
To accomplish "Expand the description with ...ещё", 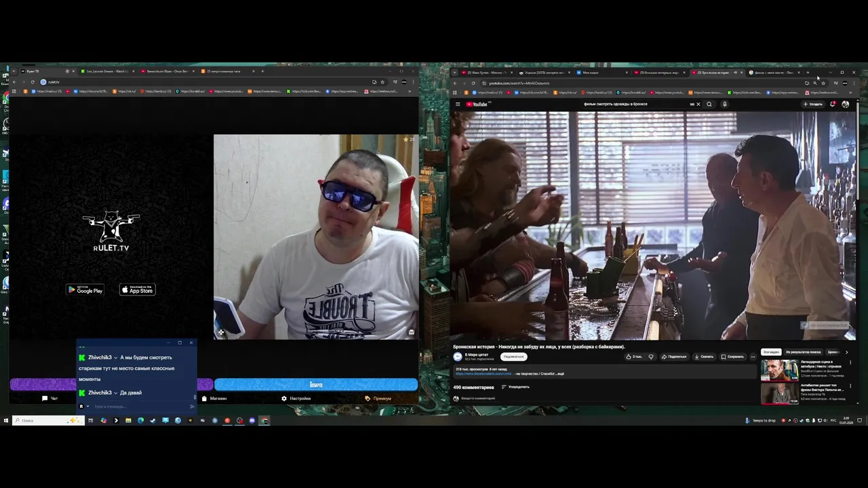I will click(560, 373).
